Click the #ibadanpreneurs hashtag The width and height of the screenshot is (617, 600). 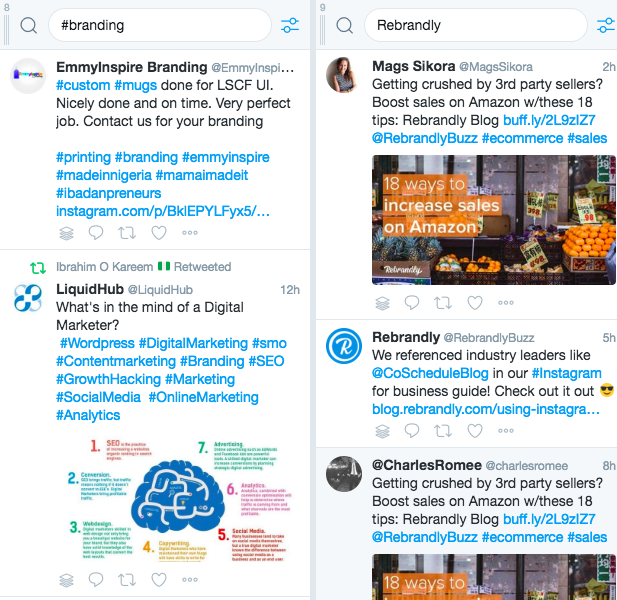[109, 193]
